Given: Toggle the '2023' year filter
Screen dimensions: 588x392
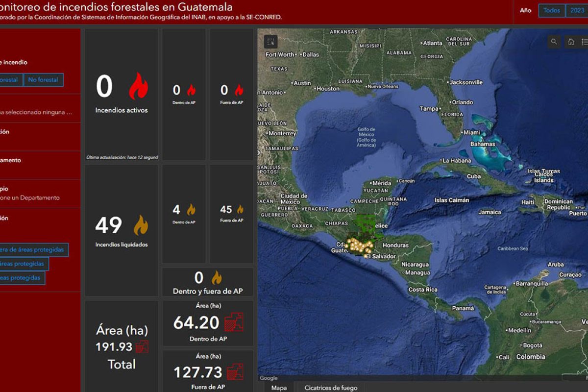Looking at the screenshot, I should pos(577,11).
